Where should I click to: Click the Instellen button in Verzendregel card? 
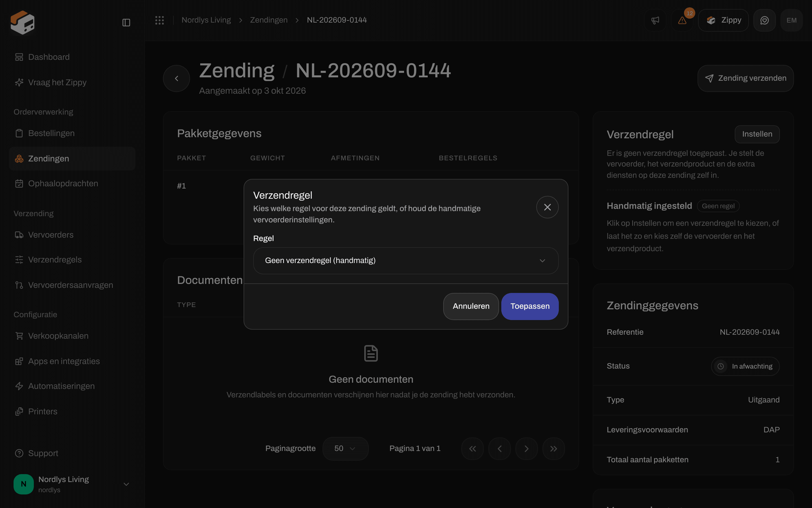[757, 134]
